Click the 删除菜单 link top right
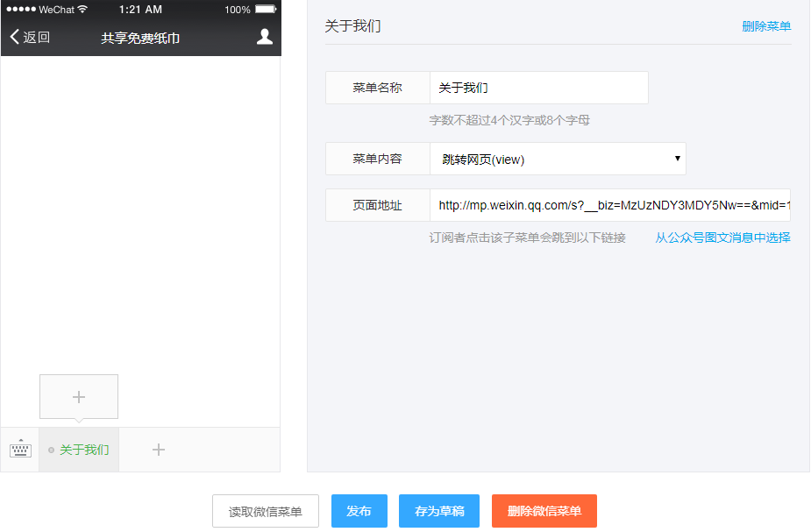The image size is (811, 532). click(x=765, y=26)
